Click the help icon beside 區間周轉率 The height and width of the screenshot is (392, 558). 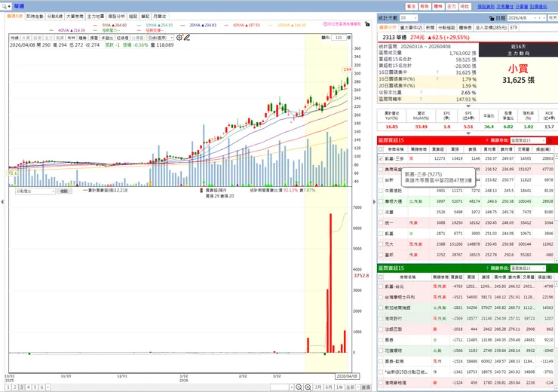(421, 100)
